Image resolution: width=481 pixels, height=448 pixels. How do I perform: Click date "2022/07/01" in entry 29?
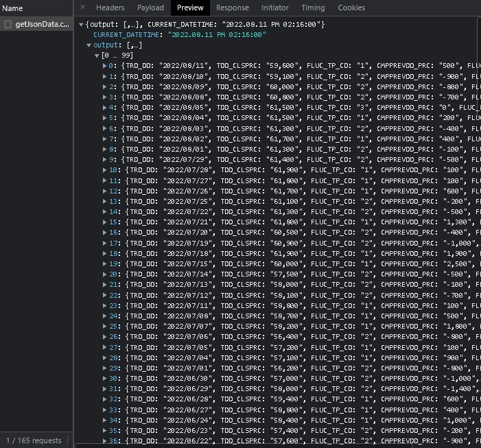187,368
